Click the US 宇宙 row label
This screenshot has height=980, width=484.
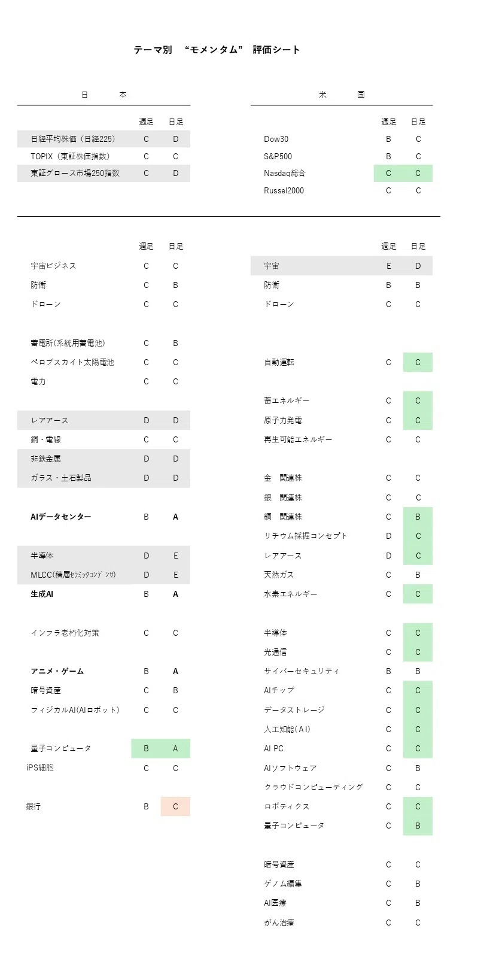point(272,266)
